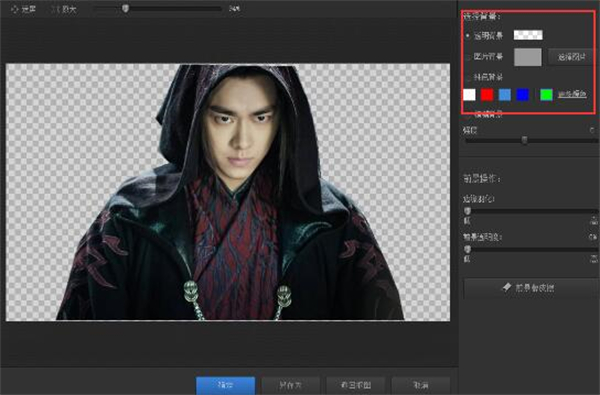Pick the light blue color swatch
Image resolution: width=600 pixels, height=395 pixels.
coord(505,95)
